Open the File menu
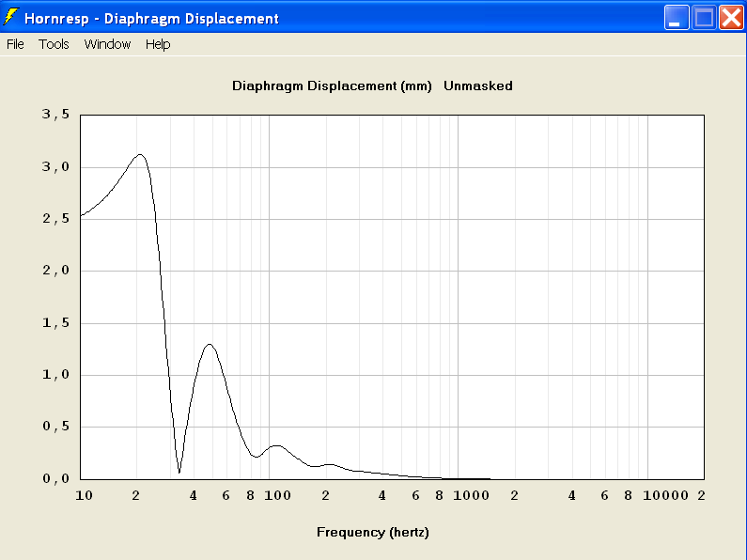Viewport: 747px width, 560px height. tap(15, 44)
